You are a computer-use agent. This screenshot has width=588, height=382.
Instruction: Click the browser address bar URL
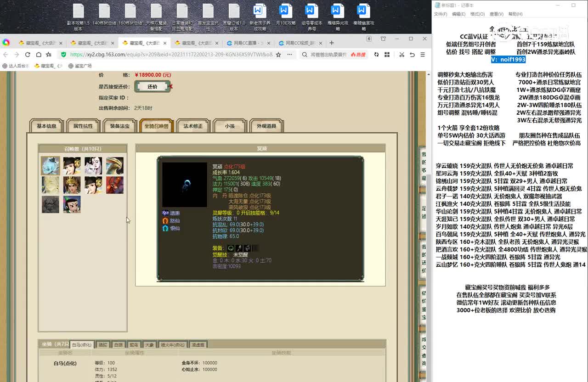pos(171,55)
